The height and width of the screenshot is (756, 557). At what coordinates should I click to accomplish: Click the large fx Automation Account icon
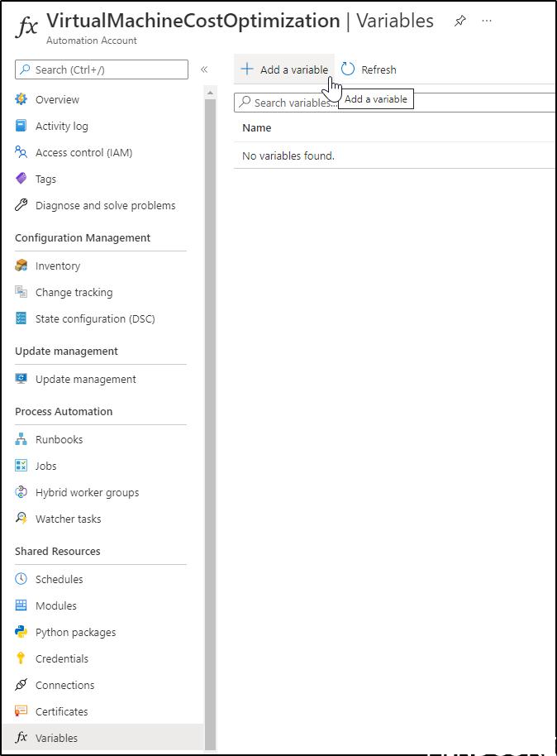pos(26,26)
